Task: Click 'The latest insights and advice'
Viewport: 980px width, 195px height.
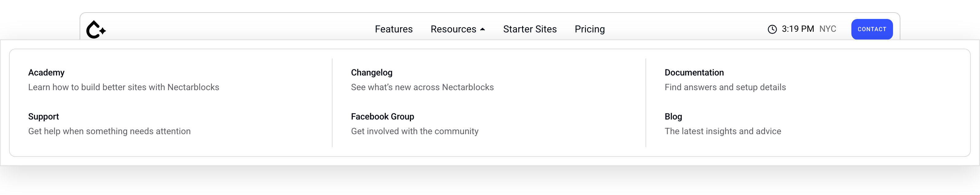Action: click(x=723, y=131)
